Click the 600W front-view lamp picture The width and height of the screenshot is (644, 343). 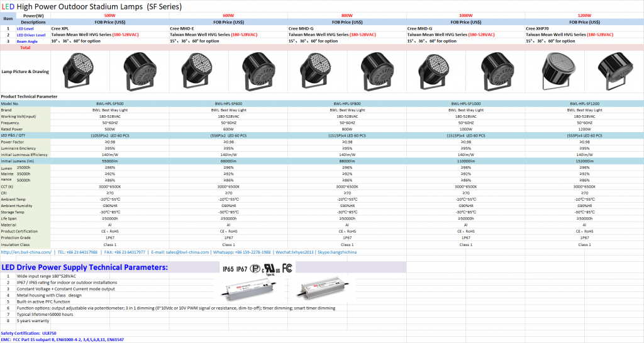coord(197,70)
